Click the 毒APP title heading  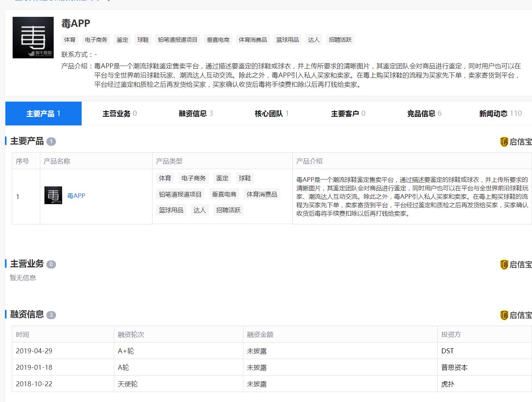(x=76, y=23)
